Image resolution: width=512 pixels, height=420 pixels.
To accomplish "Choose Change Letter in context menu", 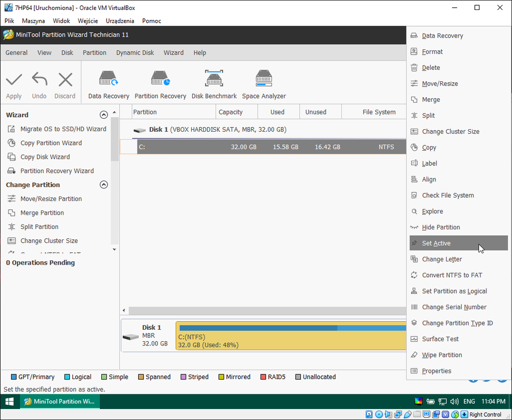I will coord(458,259).
